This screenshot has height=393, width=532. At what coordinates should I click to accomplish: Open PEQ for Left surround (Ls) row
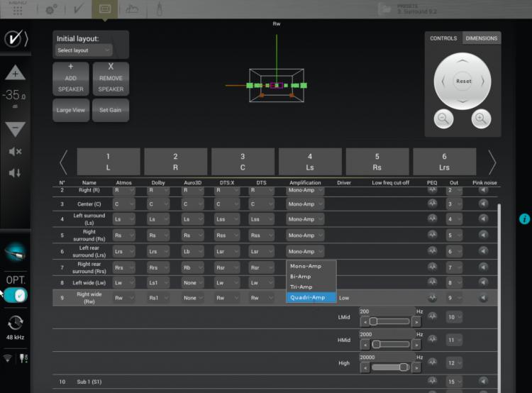coord(432,218)
